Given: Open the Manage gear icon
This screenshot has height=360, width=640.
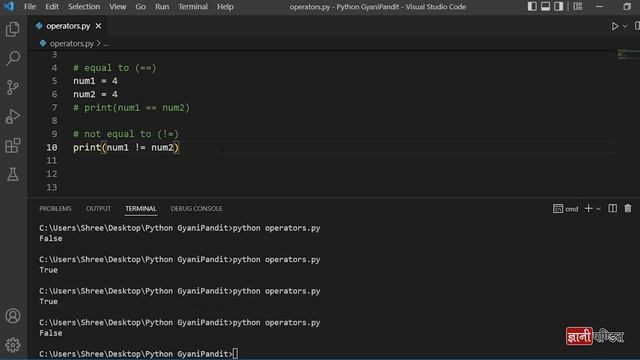Looking at the screenshot, I should click(x=13, y=345).
